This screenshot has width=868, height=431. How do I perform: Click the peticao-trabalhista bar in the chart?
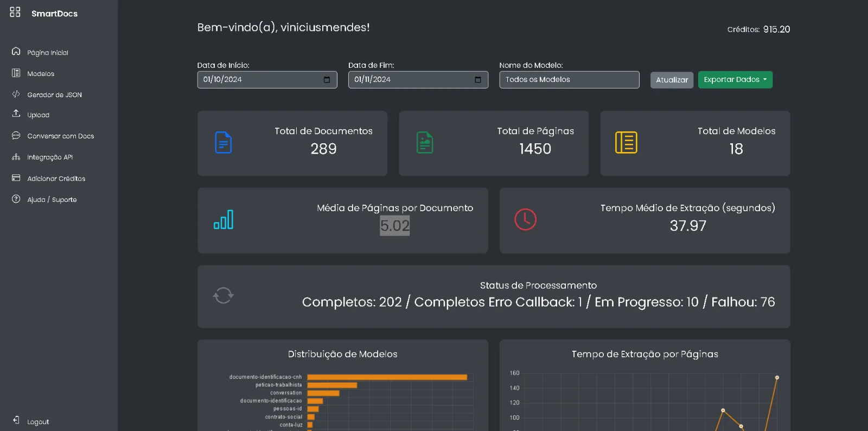(x=332, y=385)
